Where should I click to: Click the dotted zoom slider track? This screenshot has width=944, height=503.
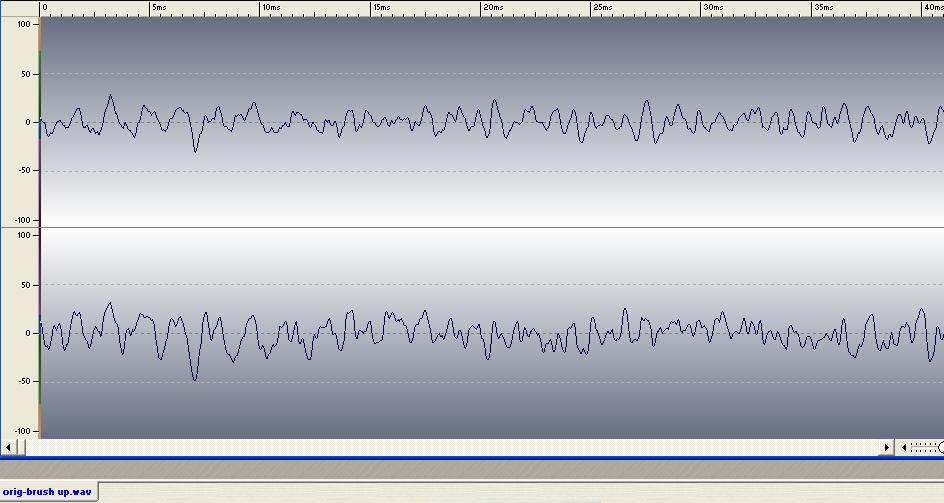[x=924, y=447]
